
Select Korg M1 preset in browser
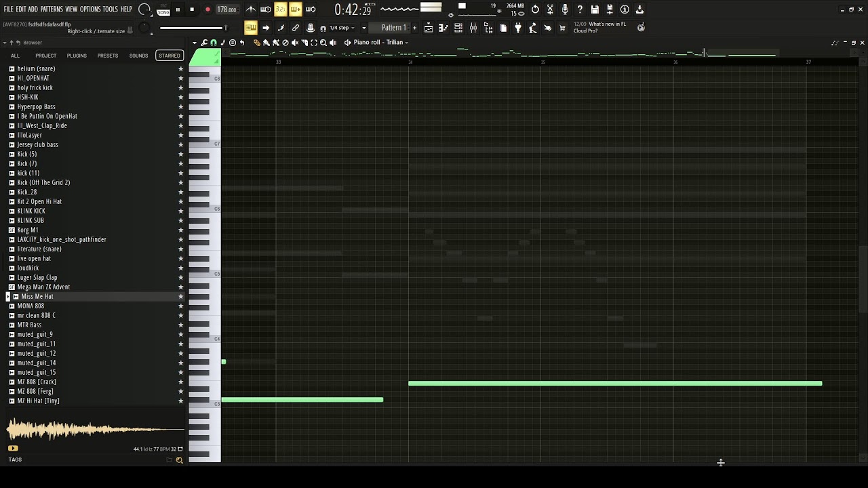point(28,230)
